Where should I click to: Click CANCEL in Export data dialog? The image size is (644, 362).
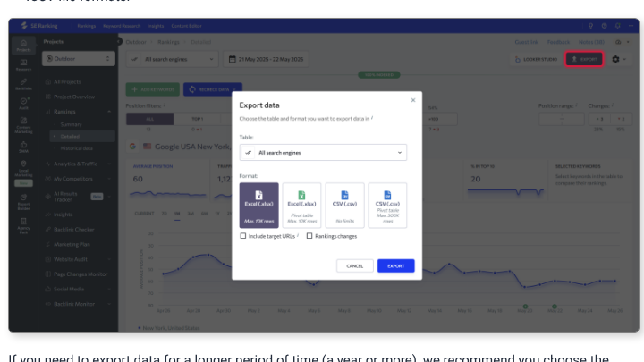click(x=355, y=266)
